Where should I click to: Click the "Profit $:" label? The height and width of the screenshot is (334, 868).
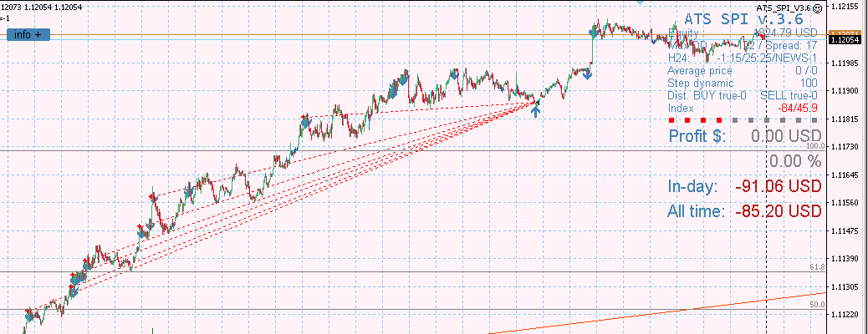click(x=697, y=136)
